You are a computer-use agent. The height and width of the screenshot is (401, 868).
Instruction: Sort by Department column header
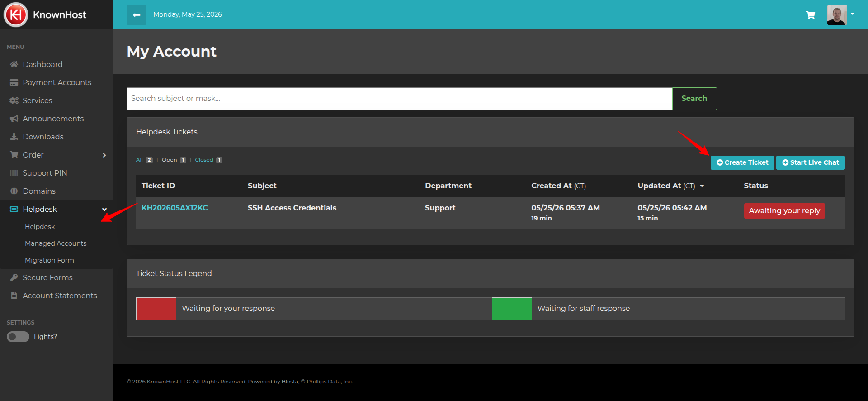448,186
